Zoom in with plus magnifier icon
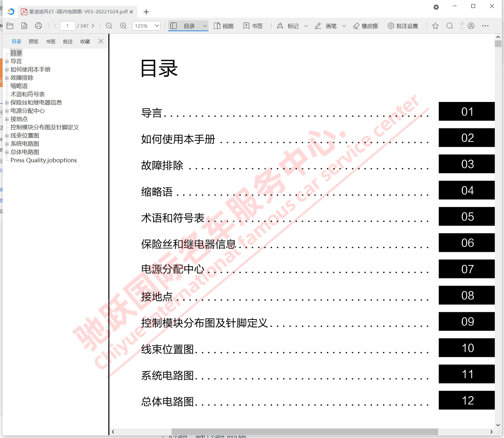This screenshot has width=504, height=438. tap(123, 26)
